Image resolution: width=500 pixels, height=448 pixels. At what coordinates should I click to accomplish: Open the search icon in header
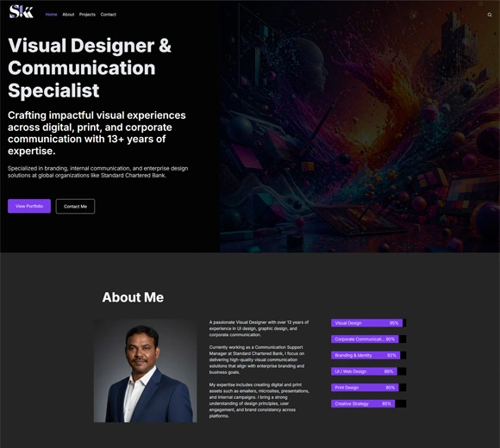(x=490, y=15)
